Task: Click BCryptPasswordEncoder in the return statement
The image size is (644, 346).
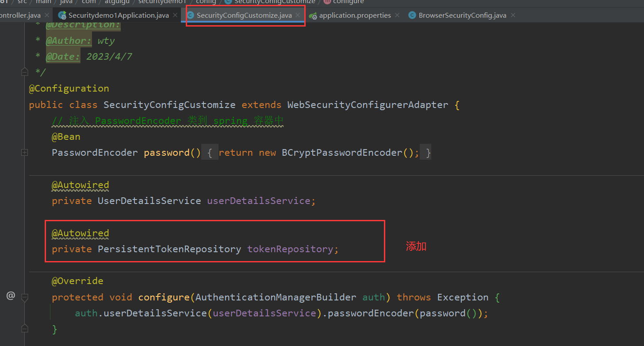Action: tap(342, 153)
